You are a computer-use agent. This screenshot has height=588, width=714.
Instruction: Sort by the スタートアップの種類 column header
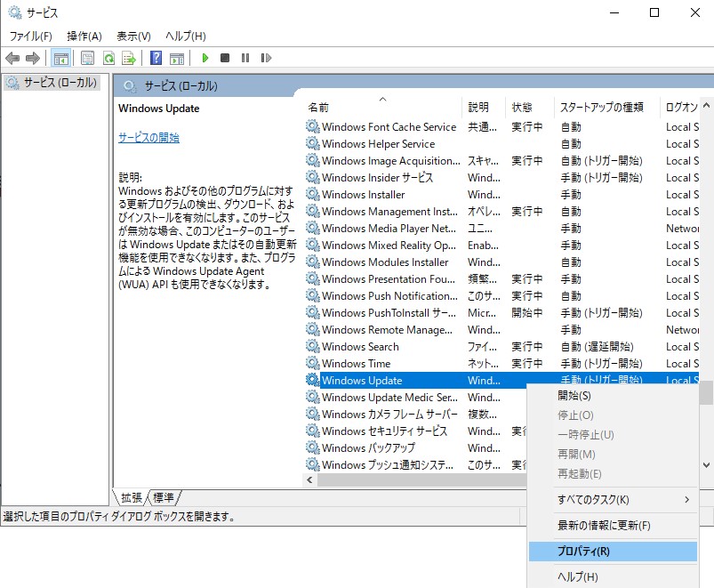tap(601, 108)
